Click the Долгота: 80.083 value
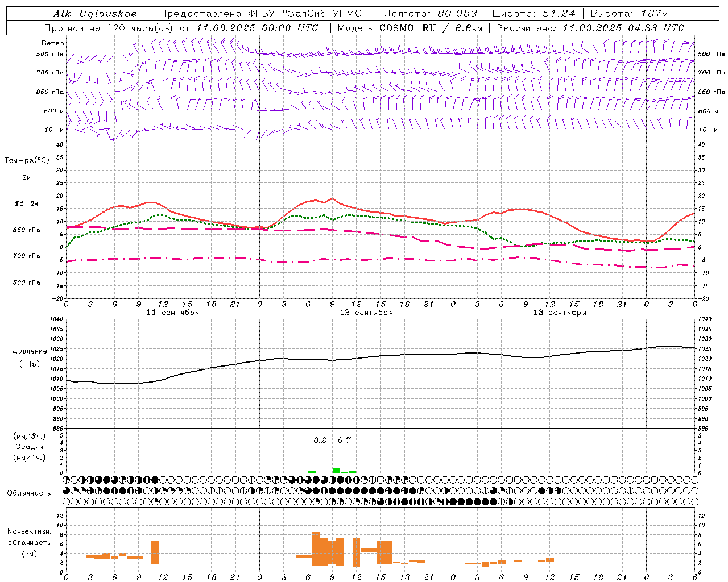728x582 pixels. pos(431,14)
